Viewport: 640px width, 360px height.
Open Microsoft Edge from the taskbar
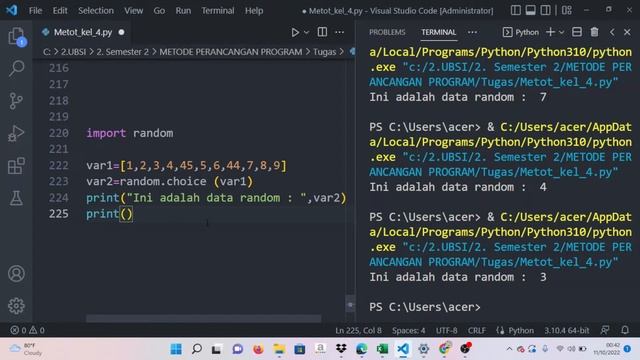click(361, 349)
